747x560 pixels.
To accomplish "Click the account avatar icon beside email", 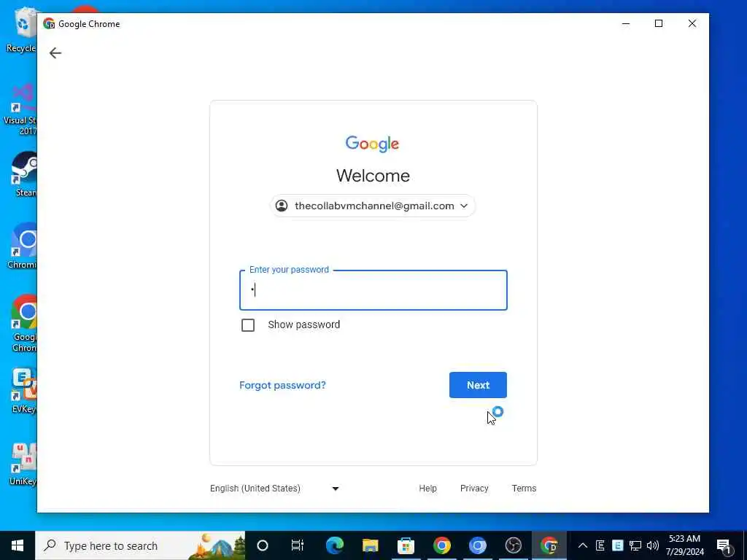I will tap(282, 206).
